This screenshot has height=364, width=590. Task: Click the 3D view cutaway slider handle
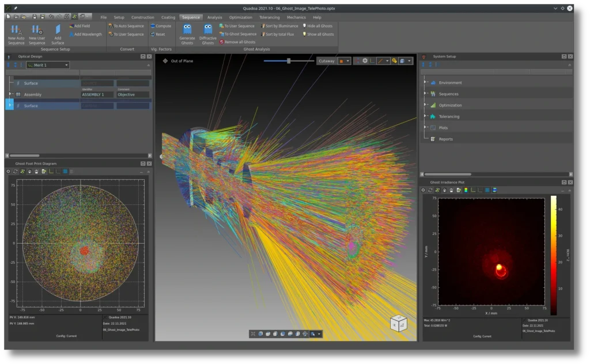289,60
